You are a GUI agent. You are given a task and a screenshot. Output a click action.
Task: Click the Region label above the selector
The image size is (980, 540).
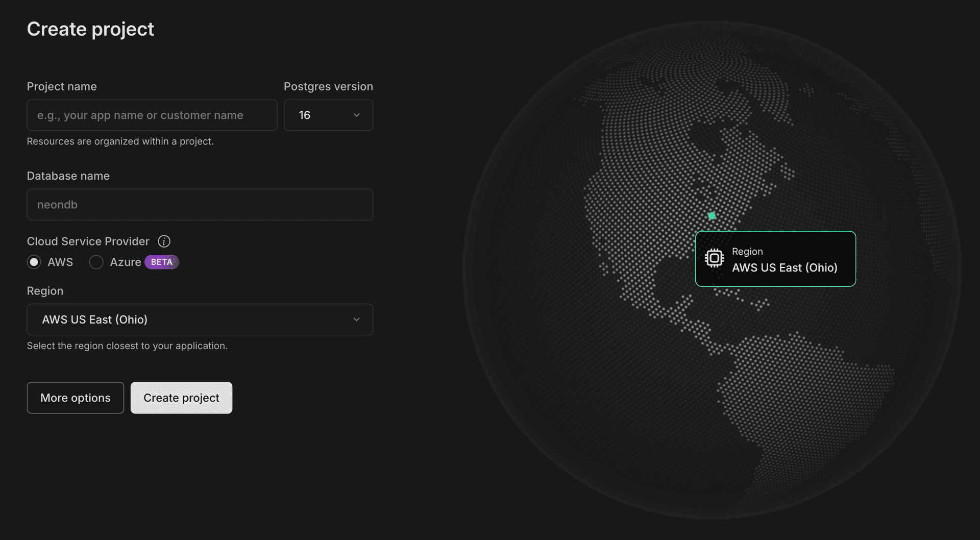45,290
